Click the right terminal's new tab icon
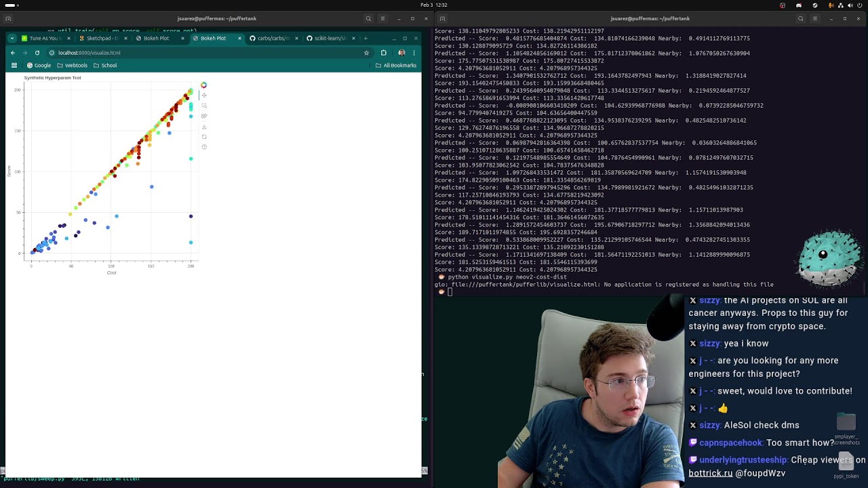Image resolution: width=868 pixels, height=488 pixels. (x=442, y=19)
